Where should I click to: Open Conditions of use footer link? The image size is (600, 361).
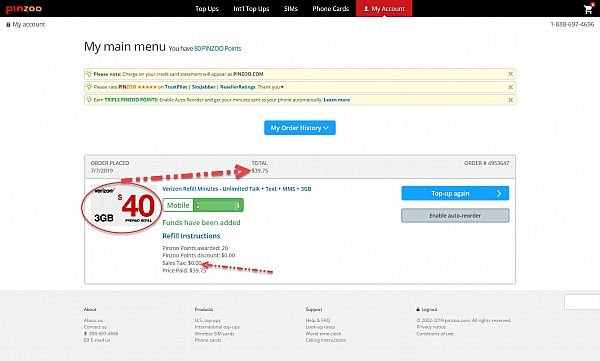pyautogui.click(x=435, y=333)
